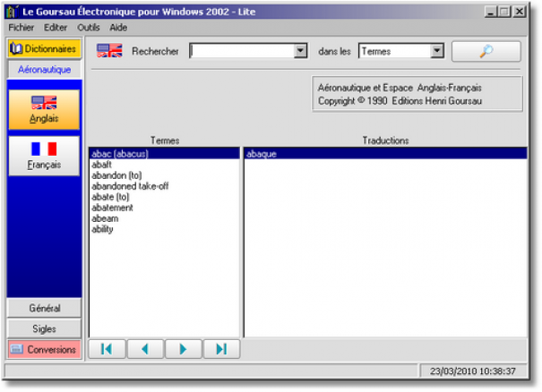Select term 'abandoned take-off'
The height and width of the screenshot is (392, 542).
[x=164, y=186]
